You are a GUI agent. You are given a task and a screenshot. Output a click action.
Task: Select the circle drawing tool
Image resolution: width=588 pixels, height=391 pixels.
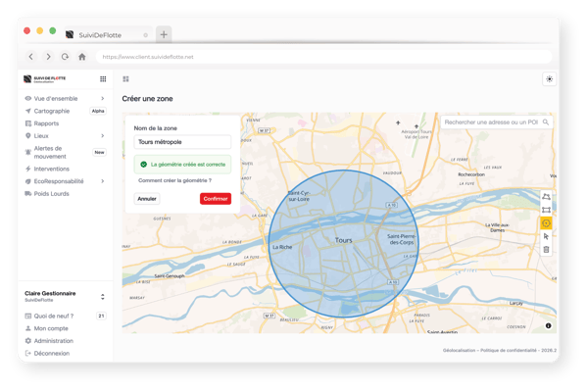546,223
